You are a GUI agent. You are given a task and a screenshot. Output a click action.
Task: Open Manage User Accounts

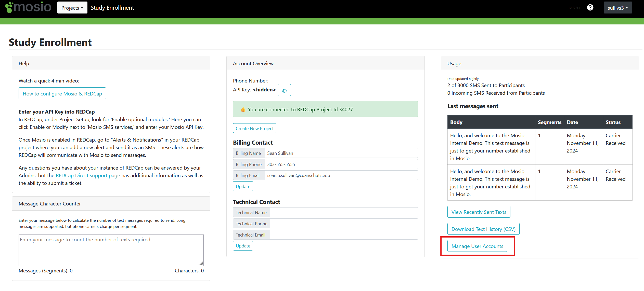[x=477, y=246]
